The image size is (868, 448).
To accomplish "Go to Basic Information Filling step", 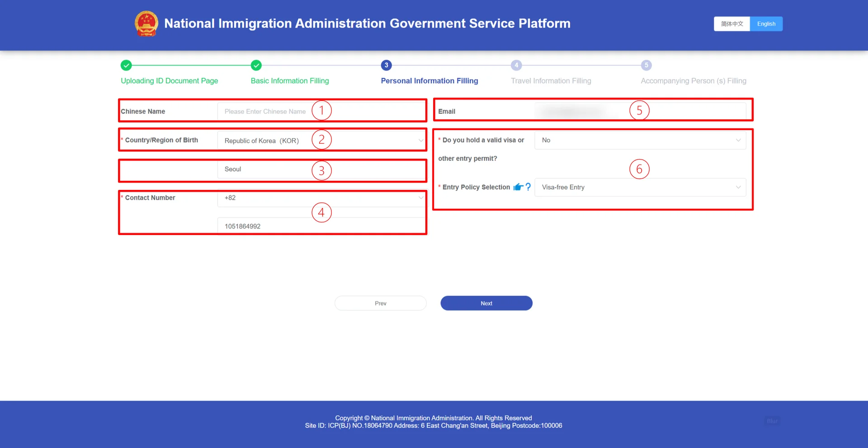I will click(290, 81).
